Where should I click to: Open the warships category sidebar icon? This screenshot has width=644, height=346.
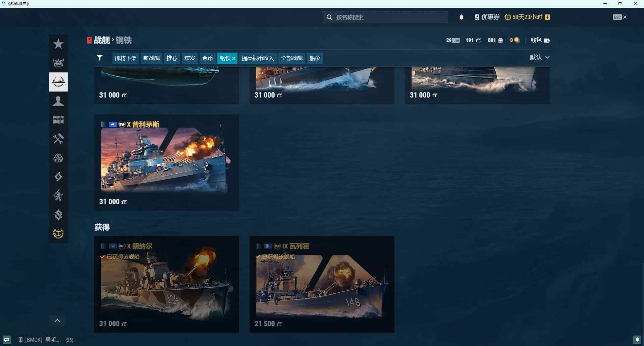[58, 82]
